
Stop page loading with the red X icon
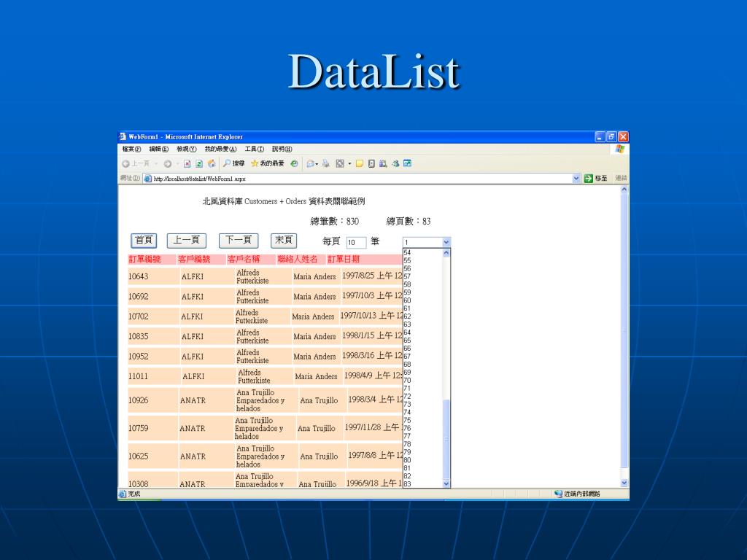point(187,164)
